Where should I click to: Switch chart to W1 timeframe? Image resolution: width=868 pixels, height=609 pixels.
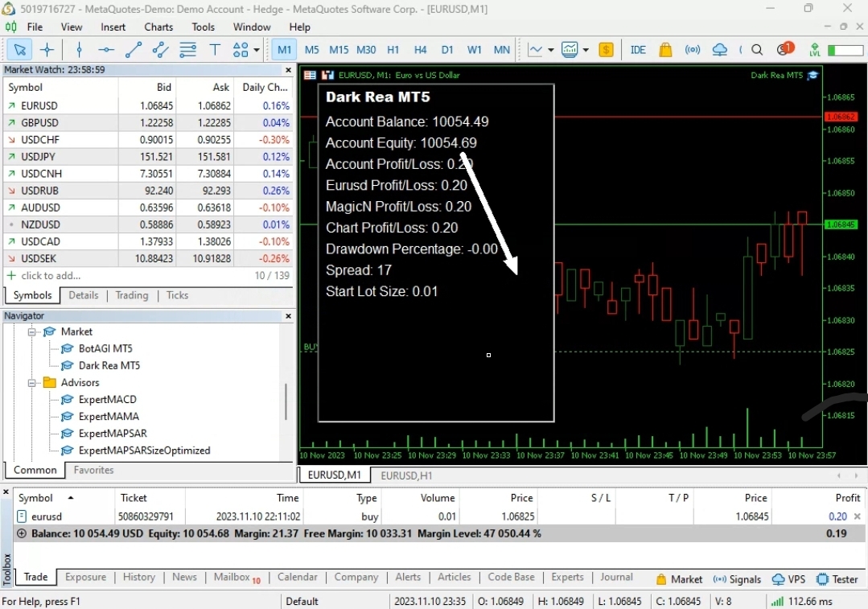click(x=475, y=50)
